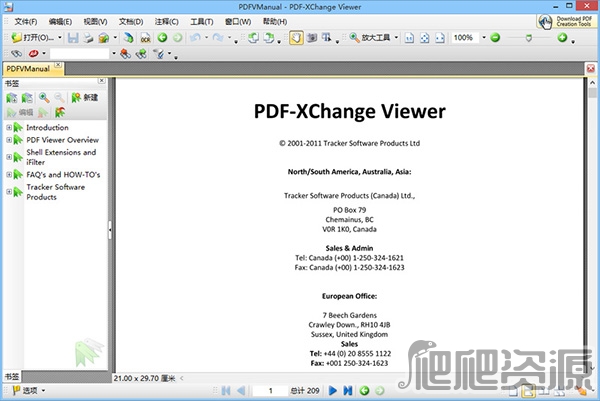
Task: Rotate page counter-clockwise icon
Action: (253, 37)
